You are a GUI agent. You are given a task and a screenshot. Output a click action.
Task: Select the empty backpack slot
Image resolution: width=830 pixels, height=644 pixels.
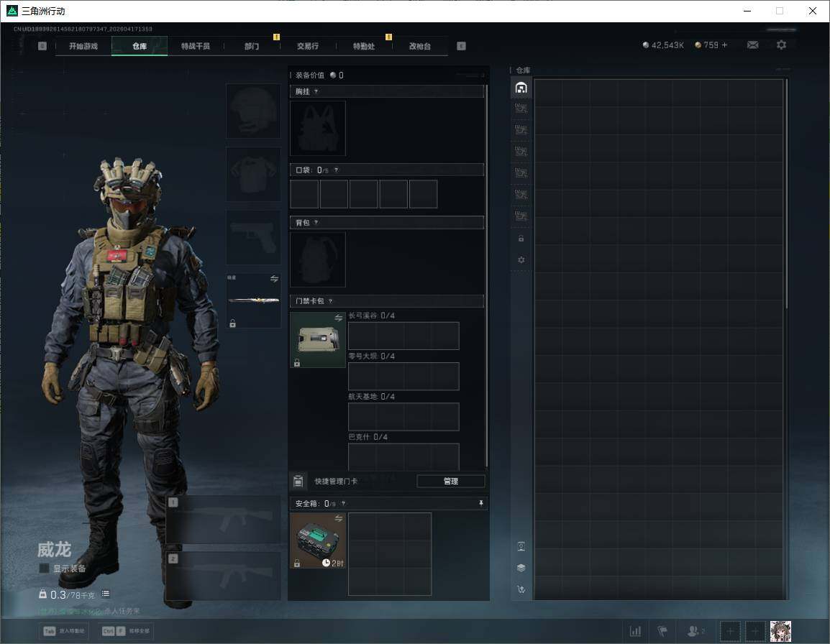coord(318,259)
